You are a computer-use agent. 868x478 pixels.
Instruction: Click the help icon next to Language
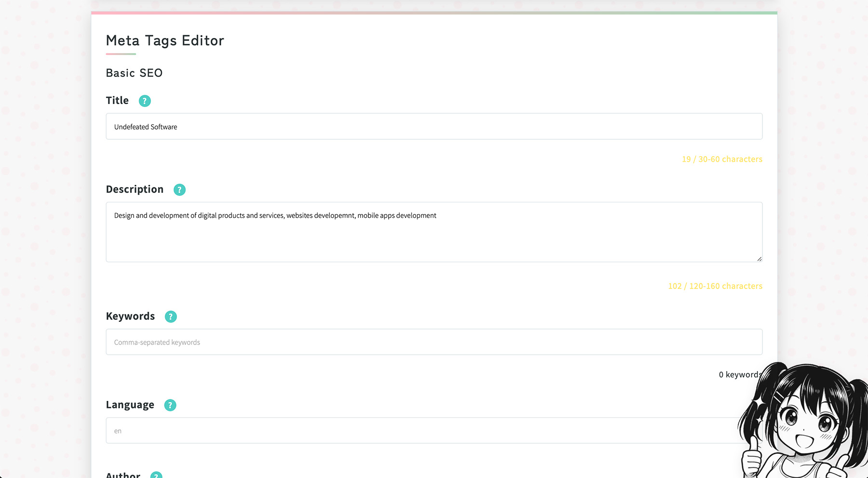170,405
